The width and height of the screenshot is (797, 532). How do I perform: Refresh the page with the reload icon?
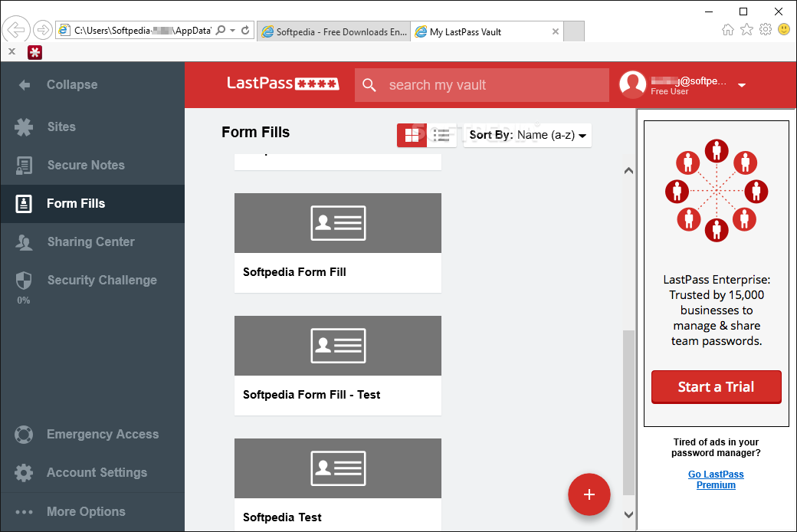coord(245,30)
